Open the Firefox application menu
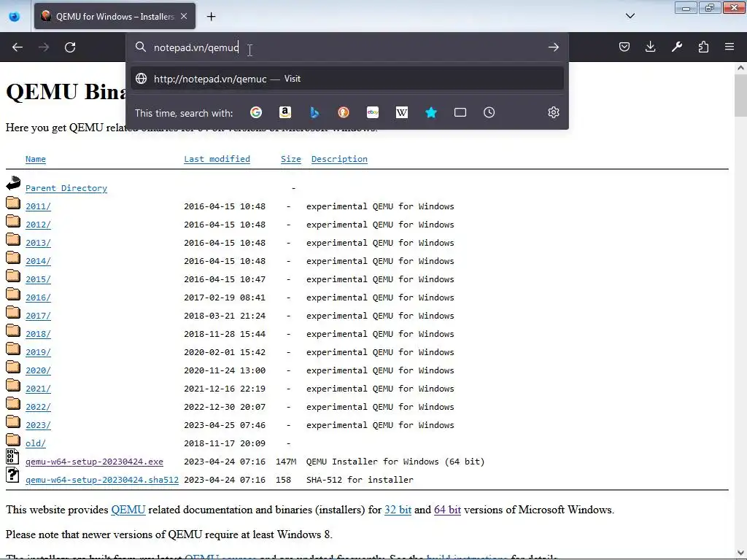This screenshot has width=747, height=560. tap(729, 47)
